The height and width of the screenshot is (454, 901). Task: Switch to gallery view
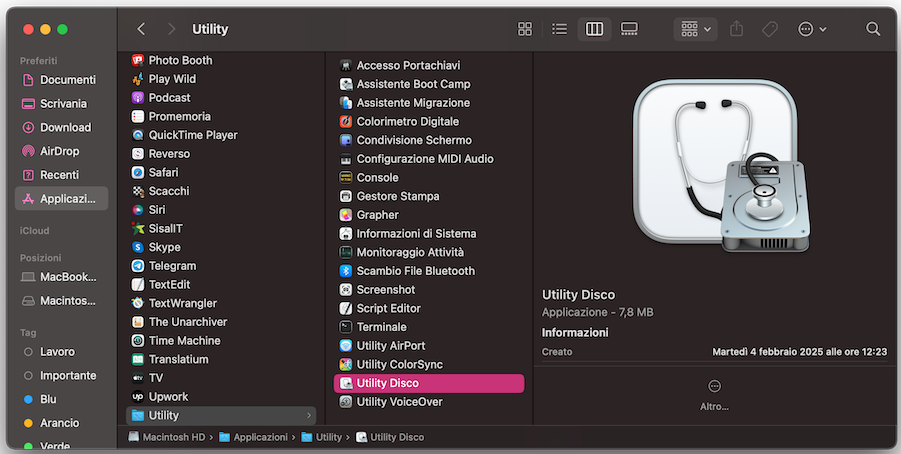point(629,29)
